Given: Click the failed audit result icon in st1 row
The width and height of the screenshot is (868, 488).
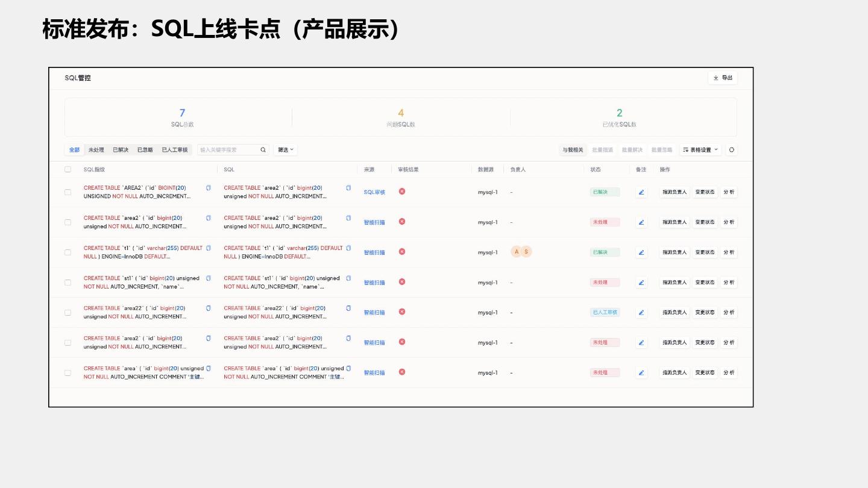Looking at the screenshot, I should pos(402,282).
